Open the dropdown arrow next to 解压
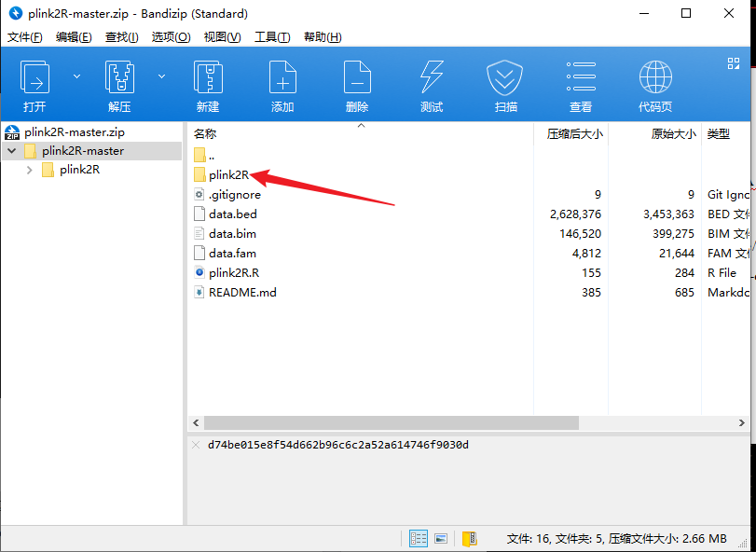The height and width of the screenshot is (552, 756). point(161,76)
